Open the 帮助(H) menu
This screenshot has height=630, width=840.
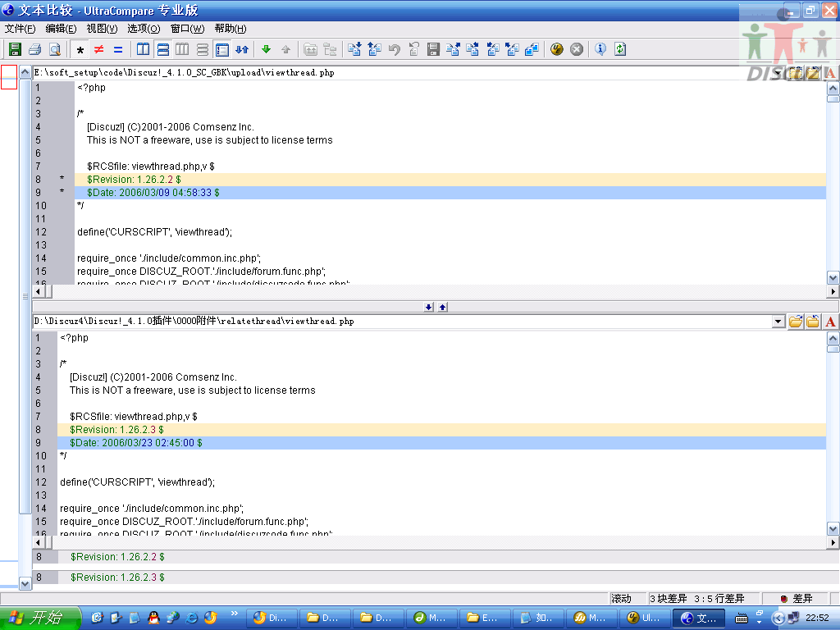tap(231, 29)
